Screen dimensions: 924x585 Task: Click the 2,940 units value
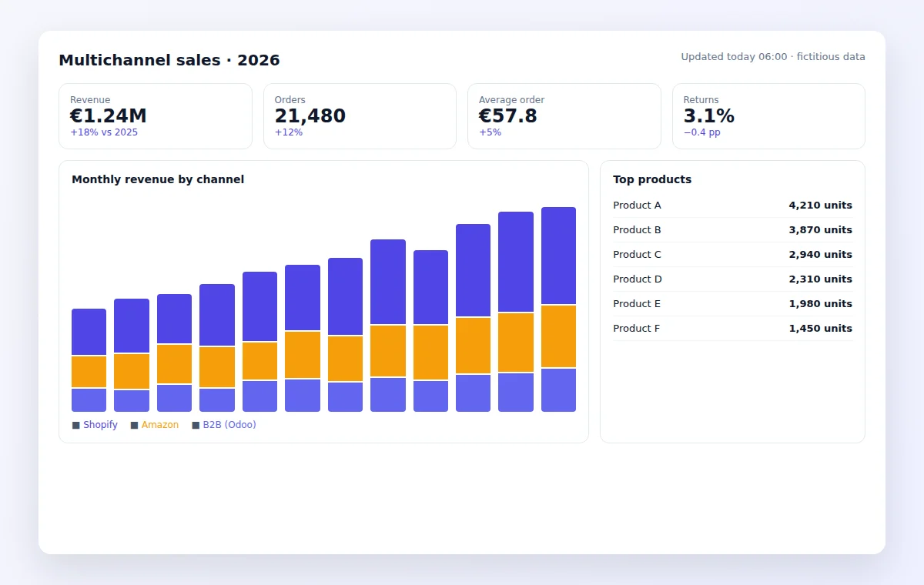point(821,255)
